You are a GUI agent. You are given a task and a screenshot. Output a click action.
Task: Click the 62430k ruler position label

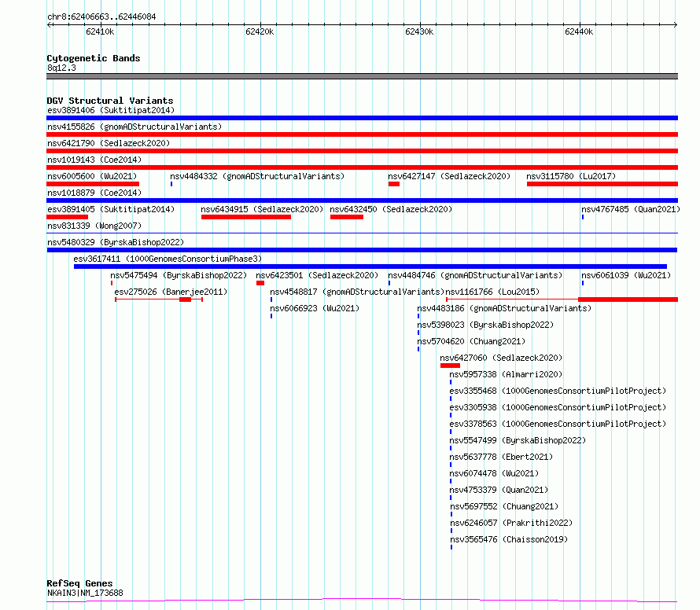[x=419, y=31]
